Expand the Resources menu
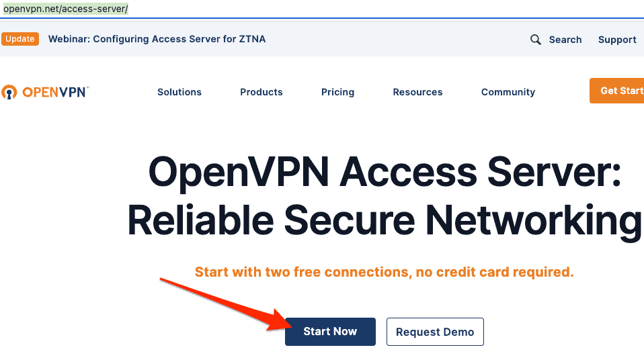 coord(417,92)
